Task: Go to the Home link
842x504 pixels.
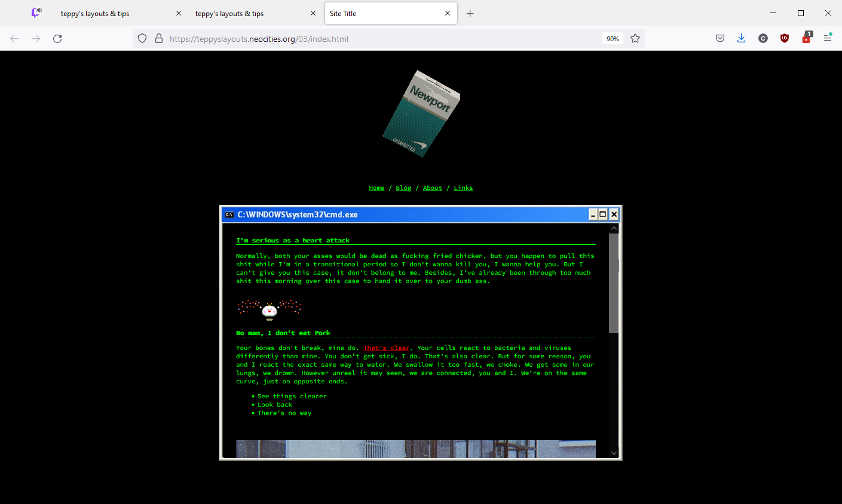Action: (x=376, y=188)
